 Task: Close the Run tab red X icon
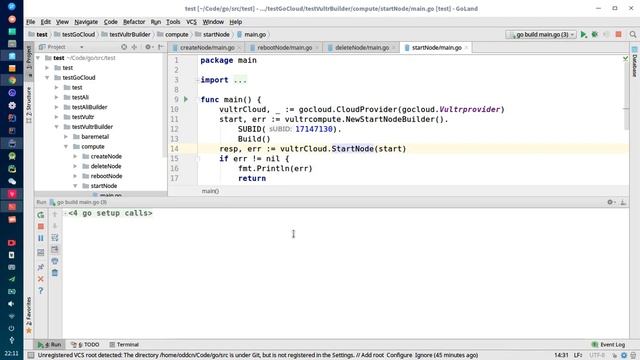click(x=41, y=279)
